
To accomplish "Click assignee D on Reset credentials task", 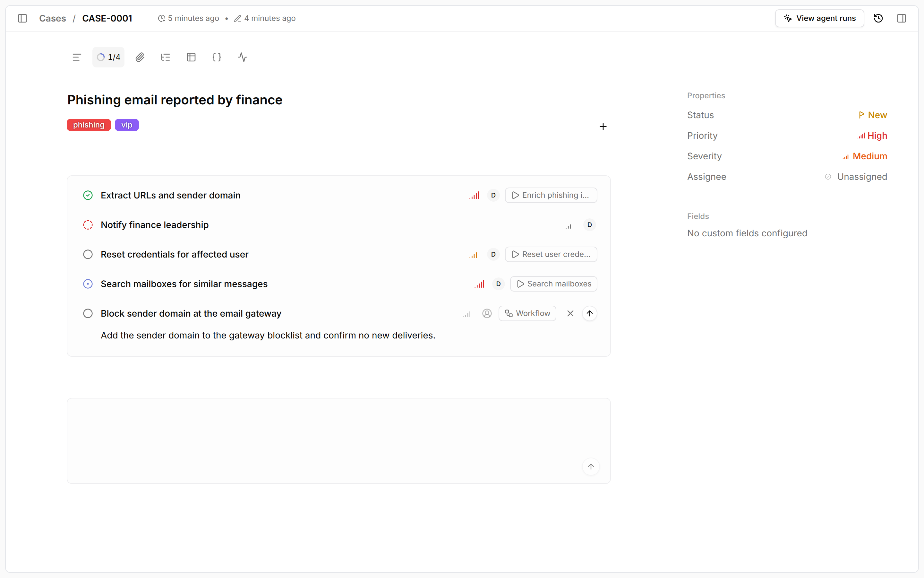I will pyautogui.click(x=493, y=254).
